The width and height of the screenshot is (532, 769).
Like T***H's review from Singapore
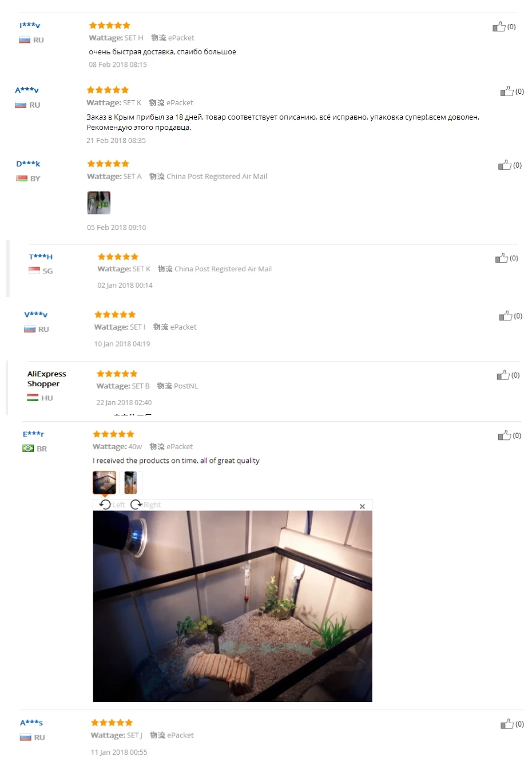tap(502, 258)
